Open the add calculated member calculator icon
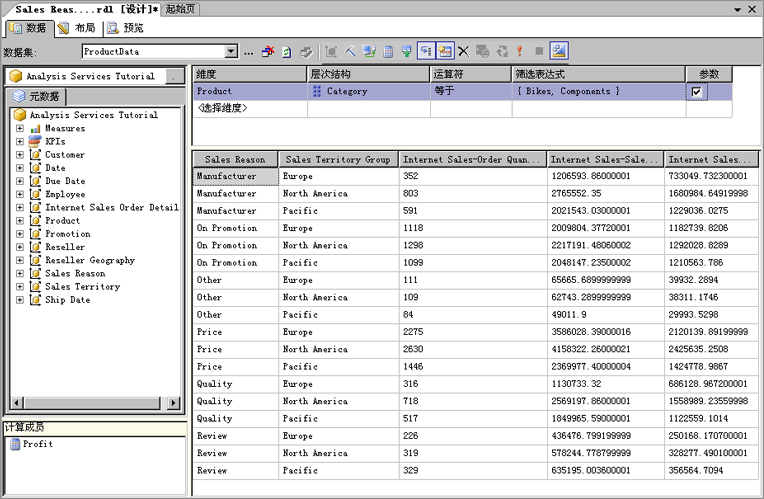Viewport: 764px width, 499px height. (387, 51)
